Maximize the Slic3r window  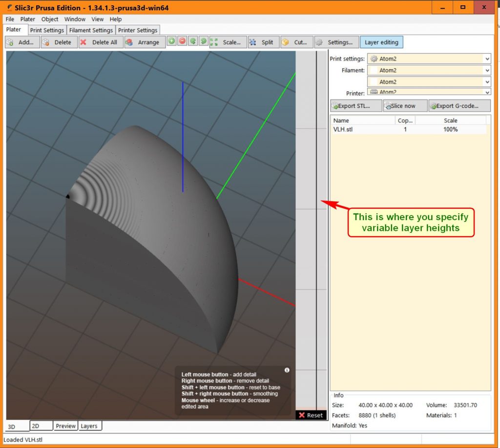coord(463,7)
